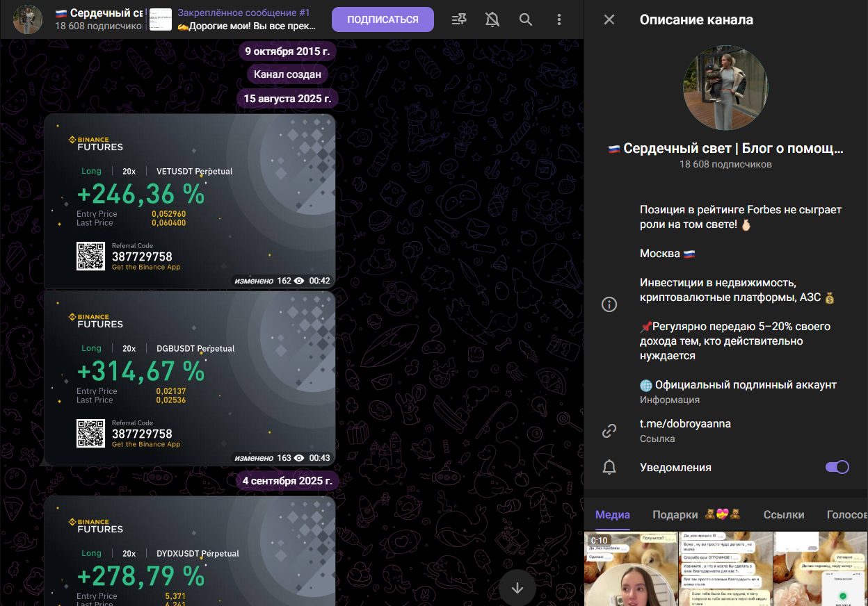Open the t.me/dobroyaanna link
868x606 pixels.
tap(685, 423)
